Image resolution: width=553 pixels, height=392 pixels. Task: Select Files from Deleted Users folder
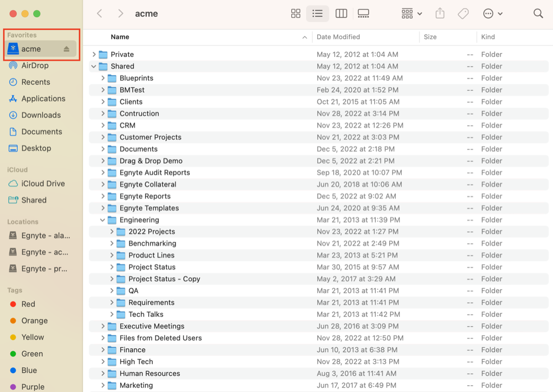pos(319,338)
